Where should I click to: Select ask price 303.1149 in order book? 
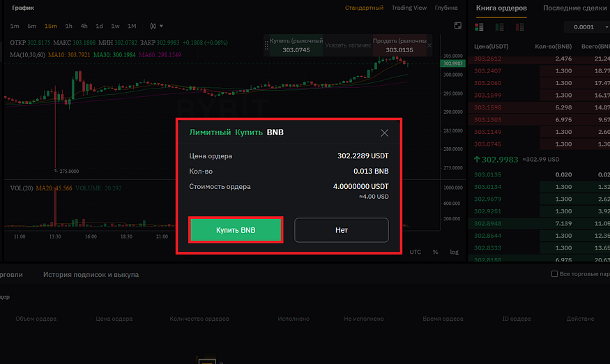pyautogui.click(x=487, y=132)
